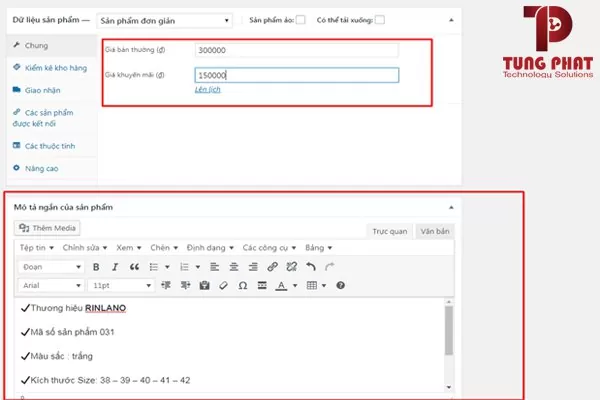
Task: Click the Giá khuyến mãi price field
Action: 297,75
